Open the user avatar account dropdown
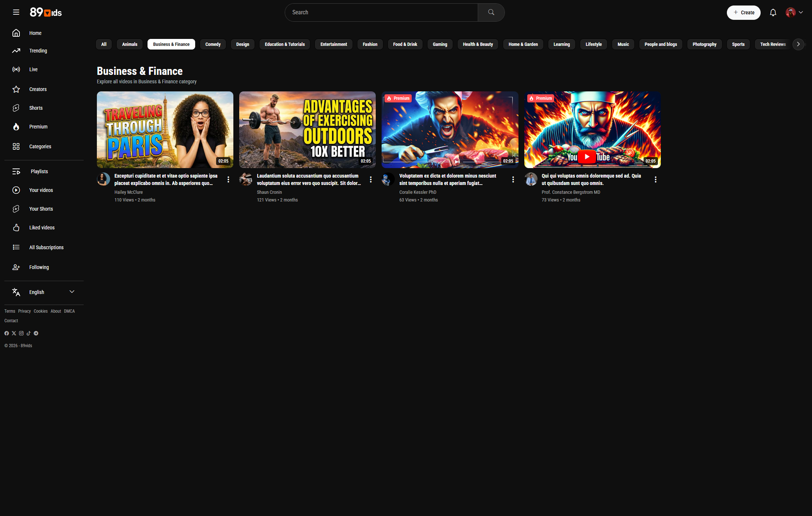 (794, 12)
